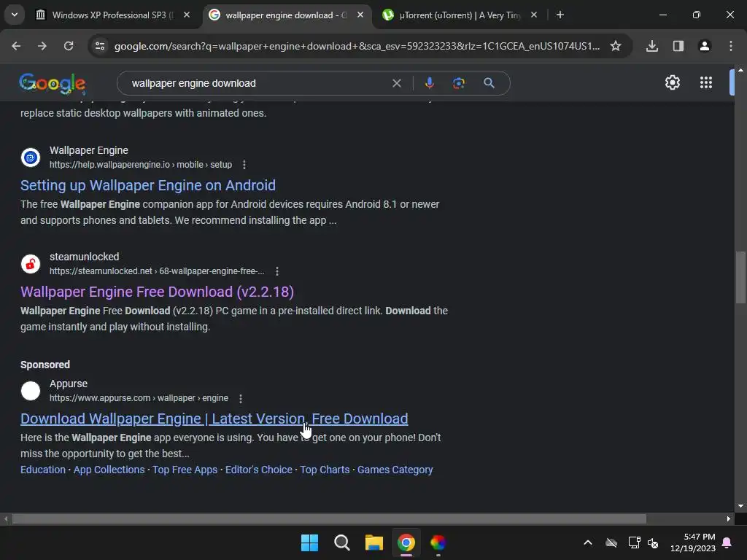Open the Top Charts sitelink
The image size is (747, 560).
click(325, 470)
